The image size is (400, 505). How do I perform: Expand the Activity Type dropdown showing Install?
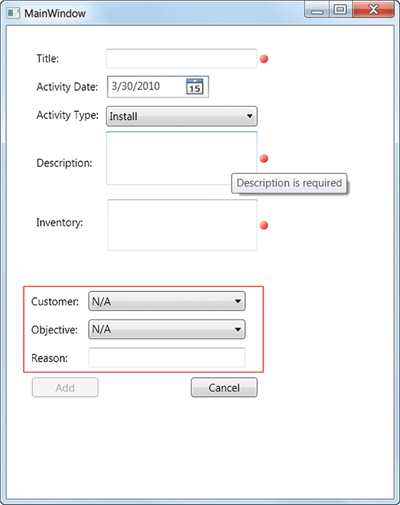pos(182,116)
